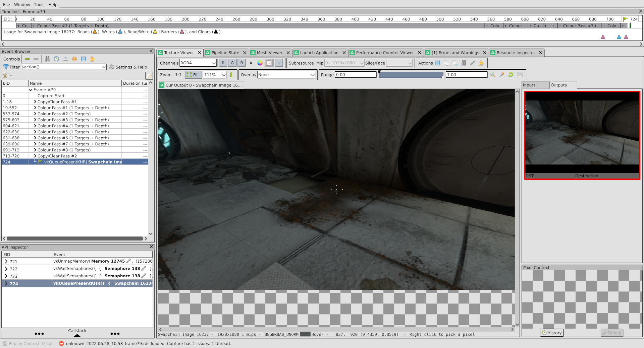
Task: Open Resource Inspector tab
Action: [516, 53]
